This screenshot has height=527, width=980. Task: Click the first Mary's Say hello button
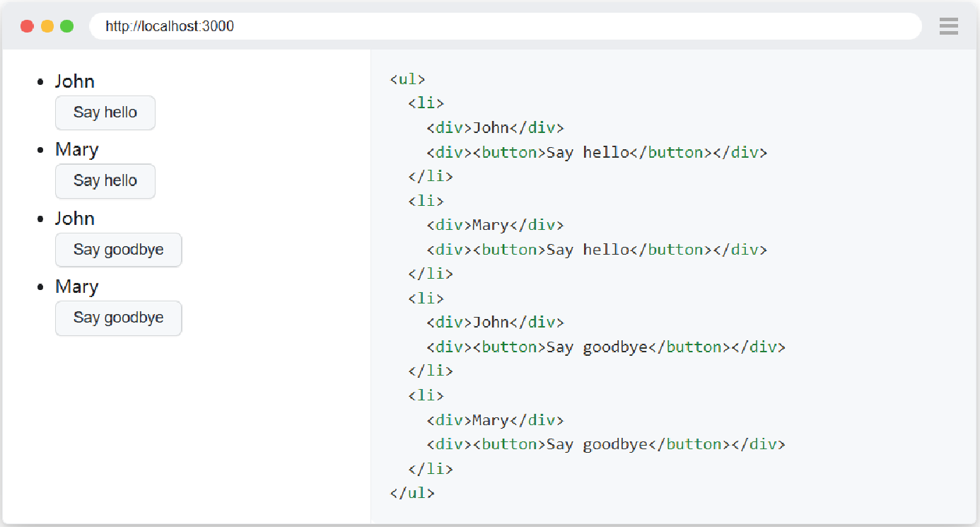pos(105,181)
